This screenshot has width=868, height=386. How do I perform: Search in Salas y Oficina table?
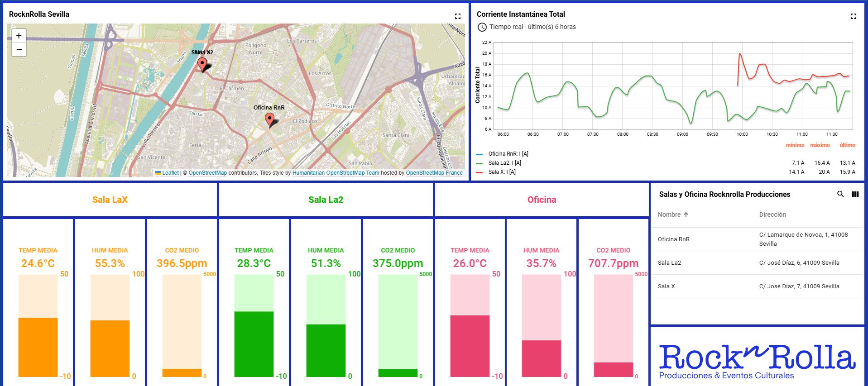tap(840, 194)
